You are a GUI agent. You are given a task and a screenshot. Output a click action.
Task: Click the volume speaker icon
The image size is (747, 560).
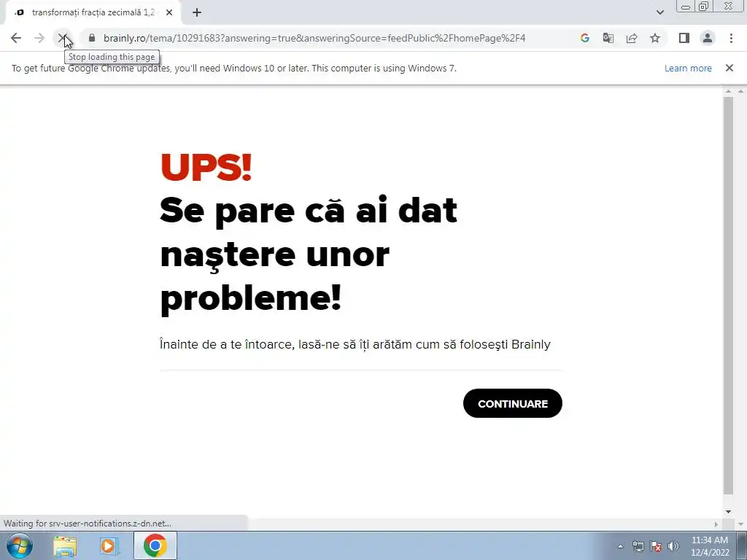click(x=673, y=546)
